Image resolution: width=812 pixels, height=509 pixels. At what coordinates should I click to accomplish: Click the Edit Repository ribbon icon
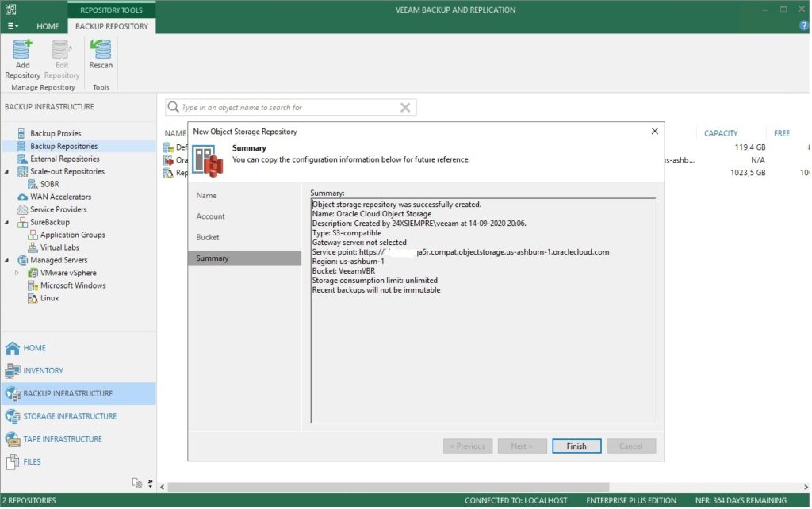tap(62, 50)
